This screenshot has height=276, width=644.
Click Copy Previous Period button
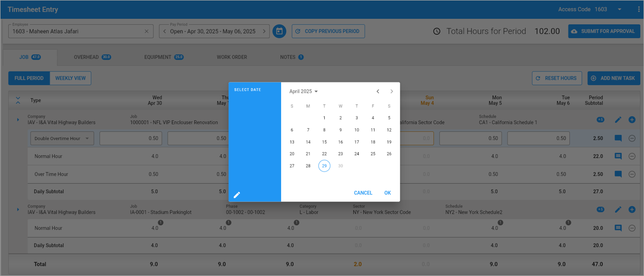328,31
